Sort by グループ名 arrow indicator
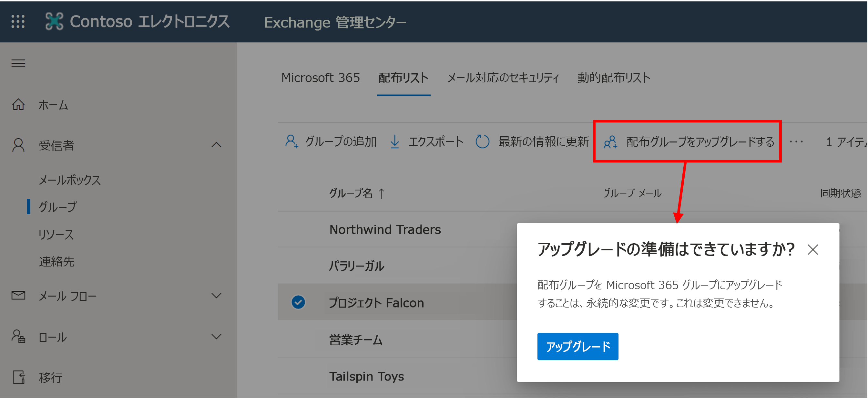 pyautogui.click(x=382, y=194)
